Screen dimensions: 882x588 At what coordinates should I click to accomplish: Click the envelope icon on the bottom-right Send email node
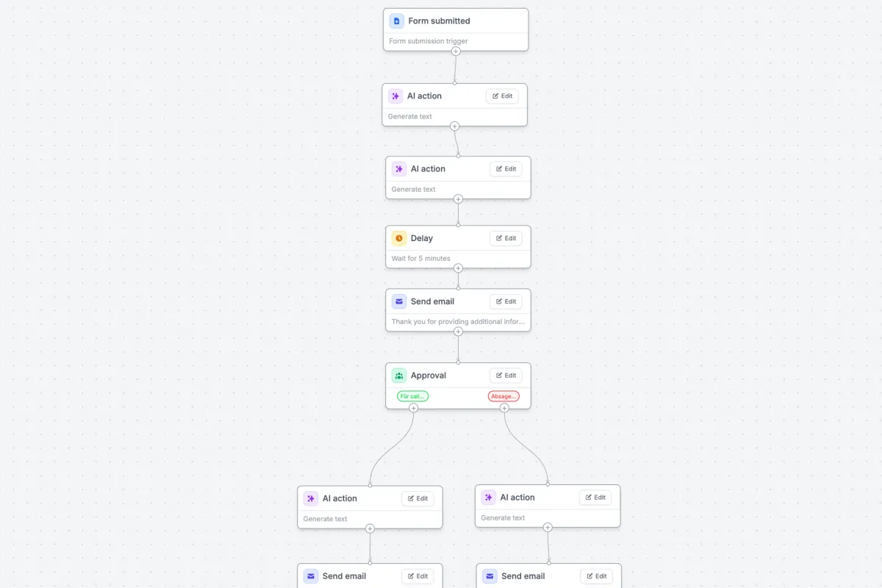coord(490,576)
